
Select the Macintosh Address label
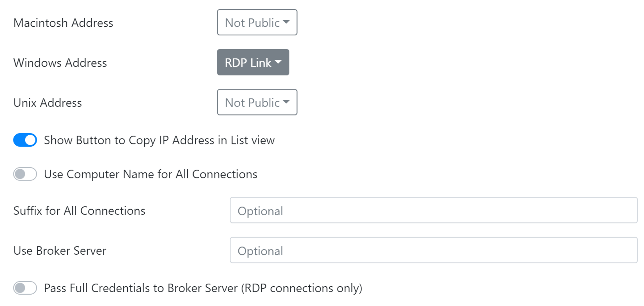63,22
